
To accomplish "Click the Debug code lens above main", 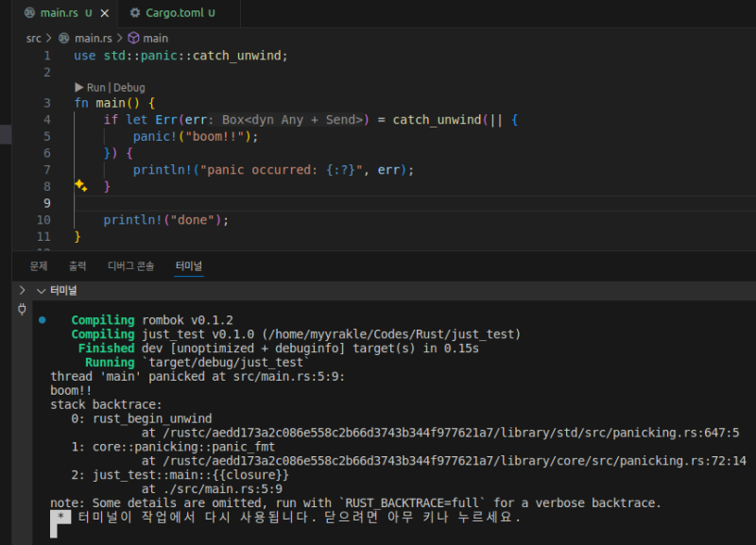I will point(129,87).
